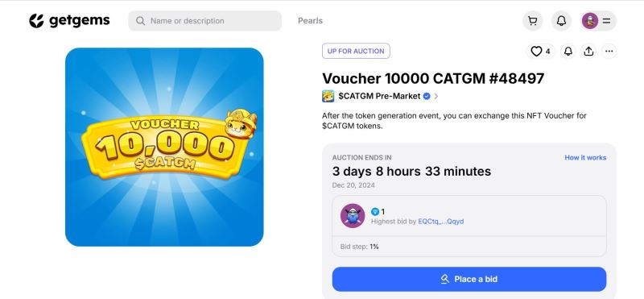Share this NFT via the upload icon
Screen dimensions: 644x299
588,52
